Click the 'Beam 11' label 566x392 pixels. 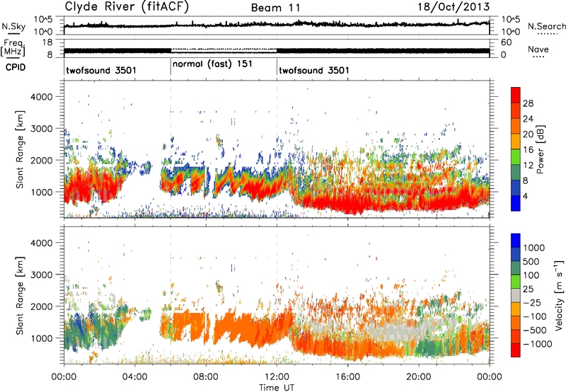click(276, 8)
